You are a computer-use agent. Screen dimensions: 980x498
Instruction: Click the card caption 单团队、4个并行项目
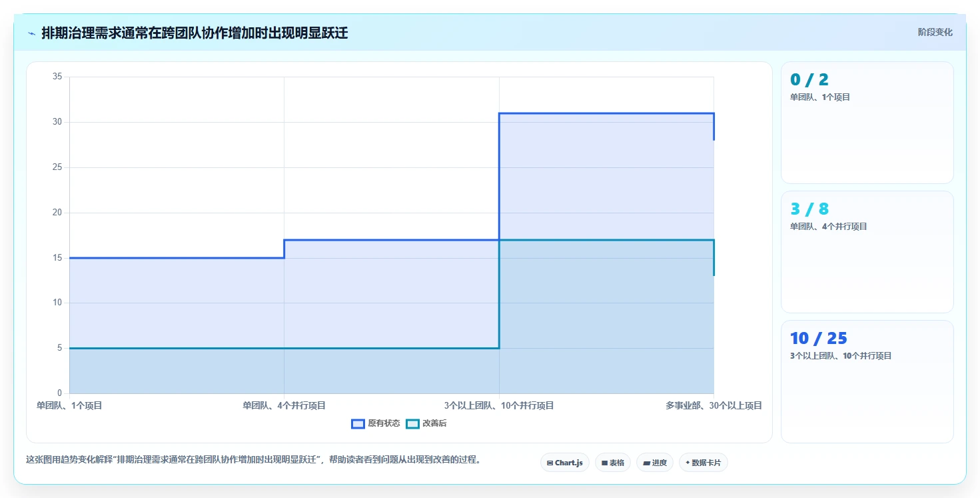tap(829, 227)
